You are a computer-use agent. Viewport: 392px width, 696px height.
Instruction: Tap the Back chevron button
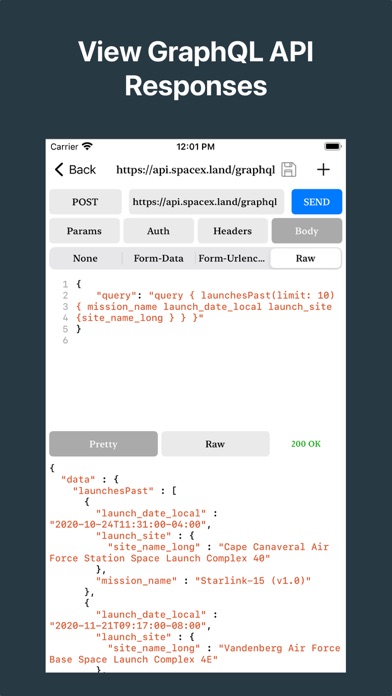[75, 170]
